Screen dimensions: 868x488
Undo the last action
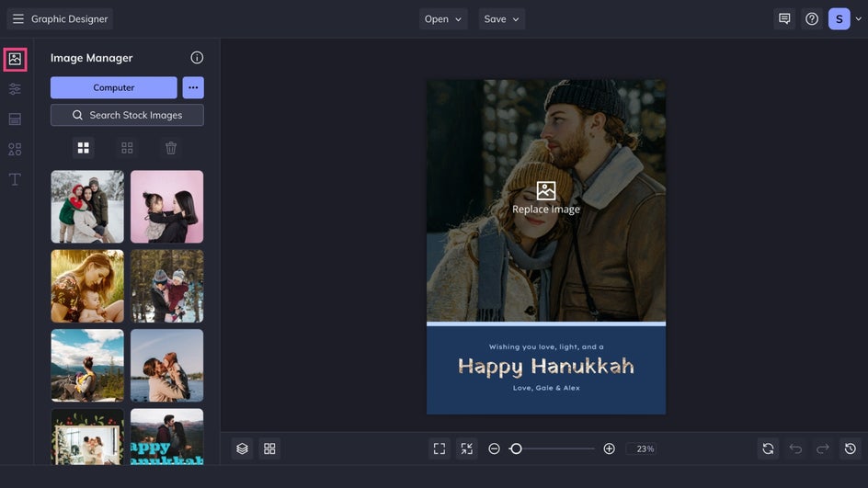pos(795,448)
